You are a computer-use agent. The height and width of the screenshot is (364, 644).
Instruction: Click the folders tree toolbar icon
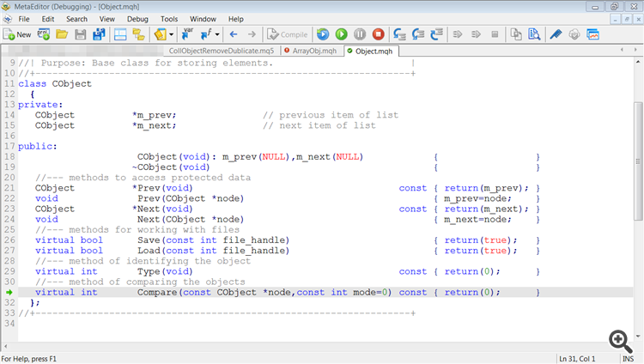138,34
